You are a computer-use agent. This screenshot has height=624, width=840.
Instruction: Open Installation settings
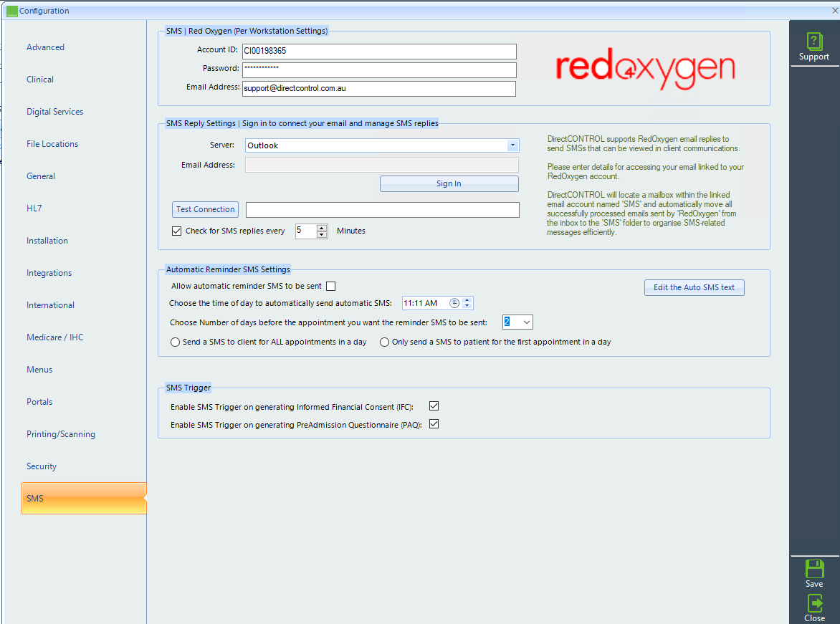(x=47, y=241)
